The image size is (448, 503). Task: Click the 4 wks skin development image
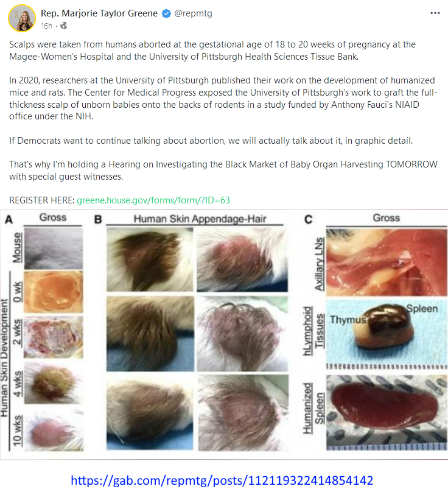tap(53, 382)
